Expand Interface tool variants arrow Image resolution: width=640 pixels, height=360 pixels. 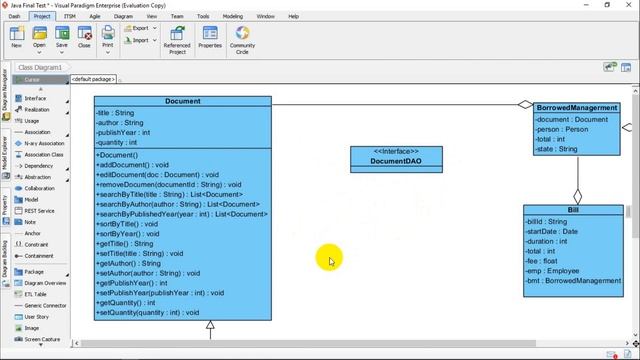click(x=67, y=101)
